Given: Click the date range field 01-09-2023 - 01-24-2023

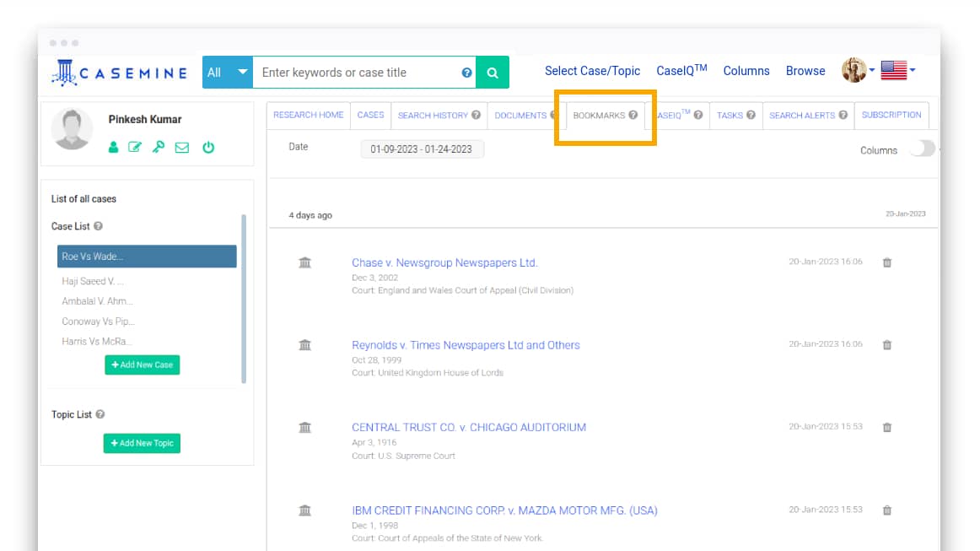Looking at the screenshot, I should pyautogui.click(x=422, y=149).
